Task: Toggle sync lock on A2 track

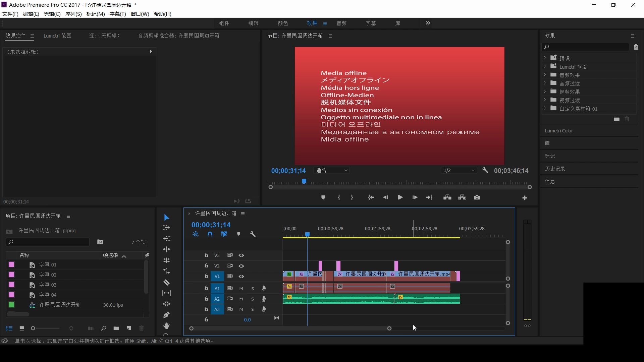Action: (230, 299)
